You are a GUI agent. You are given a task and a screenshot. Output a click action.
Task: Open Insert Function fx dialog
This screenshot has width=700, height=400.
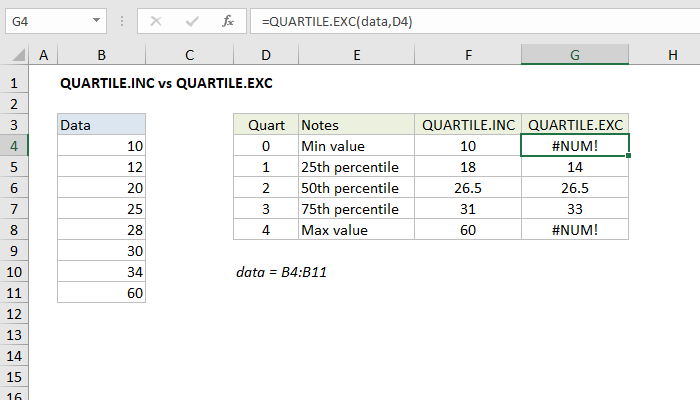point(227,20)
